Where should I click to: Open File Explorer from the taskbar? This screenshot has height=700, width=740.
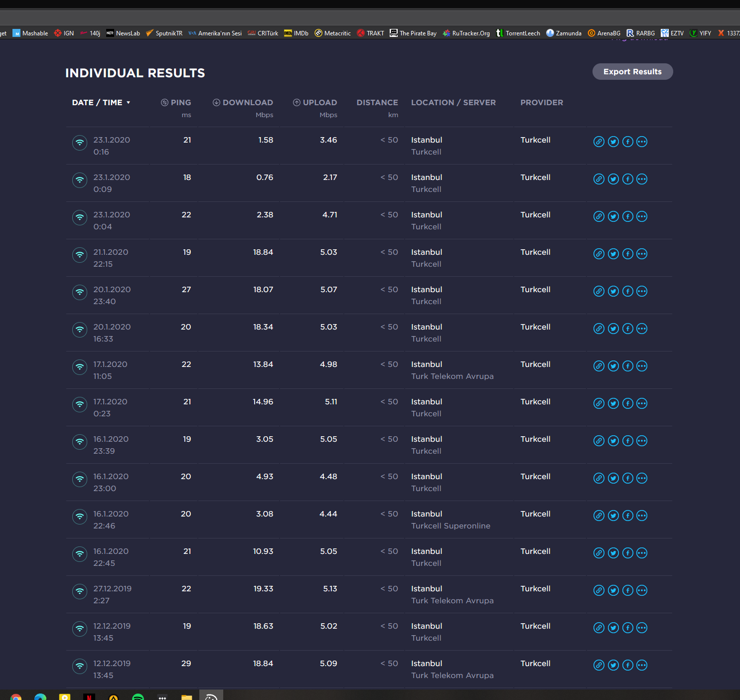pyautogui.click(x=186, y=697)
